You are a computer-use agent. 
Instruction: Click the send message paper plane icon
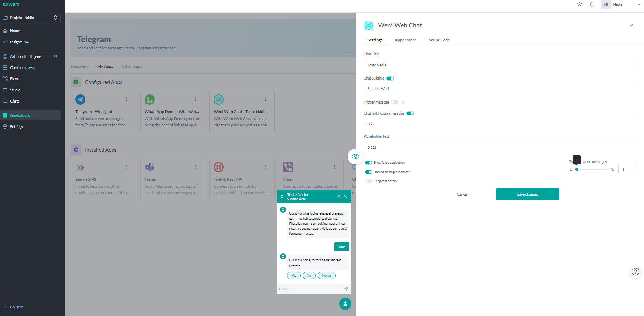pos(346,289)
